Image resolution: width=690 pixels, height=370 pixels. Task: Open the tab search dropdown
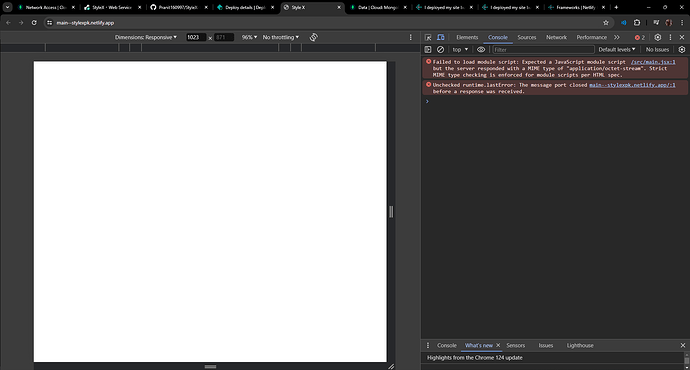(7, 7)
